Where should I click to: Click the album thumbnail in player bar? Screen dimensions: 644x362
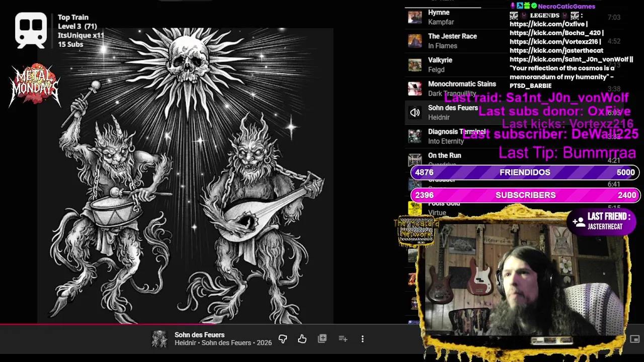click(159, 339)
